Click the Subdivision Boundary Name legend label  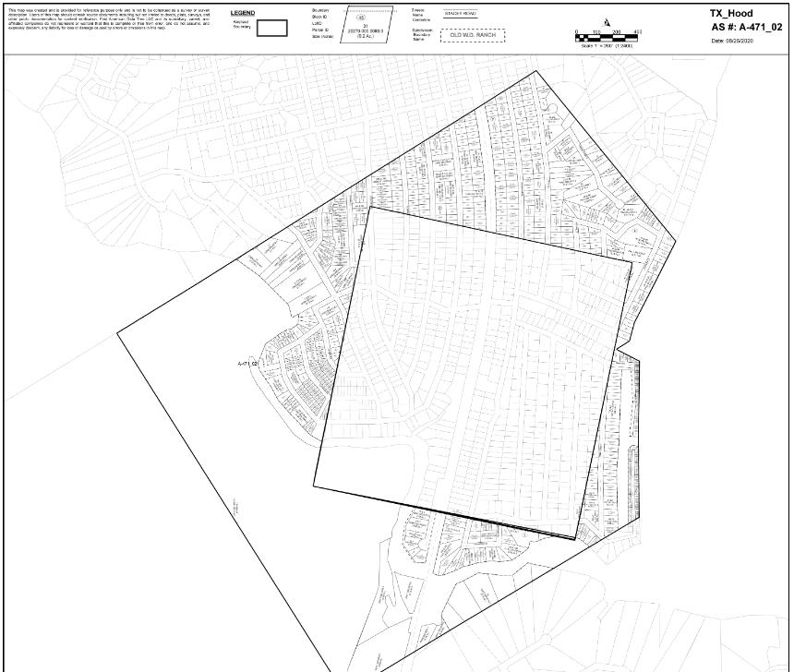coord(421,34)
